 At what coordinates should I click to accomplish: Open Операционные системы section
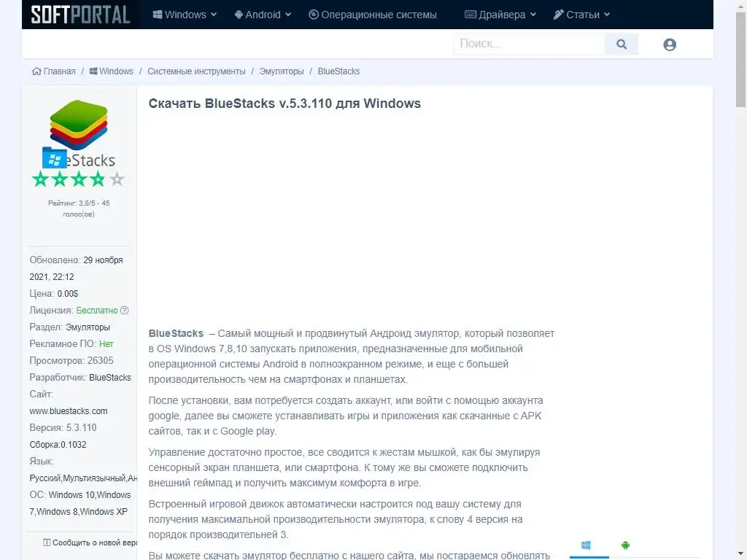pos(373,15)
